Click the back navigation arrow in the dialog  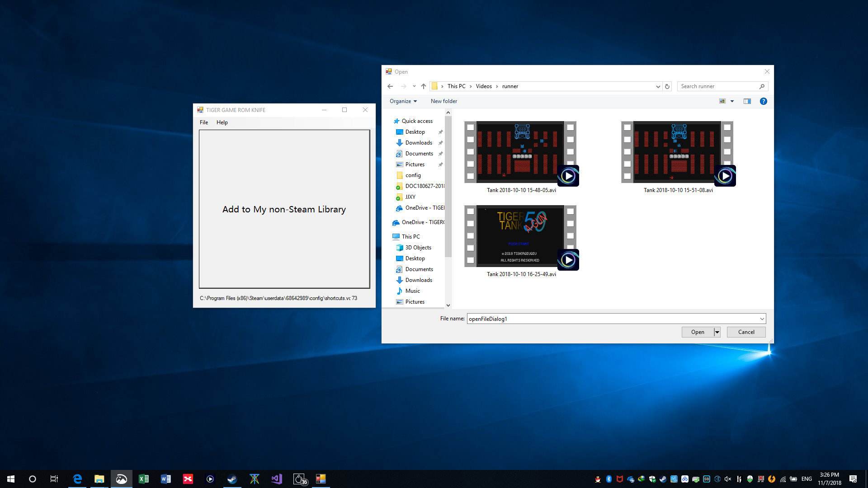pos(391,86)
